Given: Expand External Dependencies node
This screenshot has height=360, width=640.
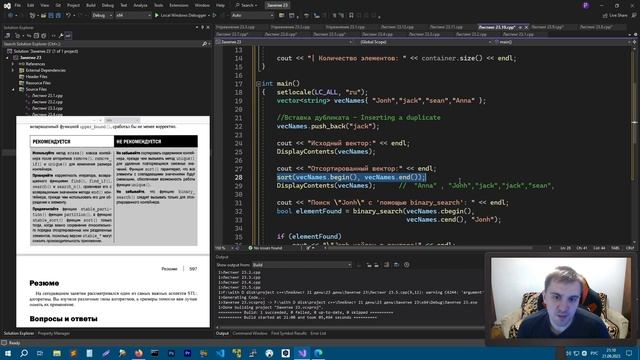Looking at the screenshot, I should pyautogui.click(x=13, y=70).
